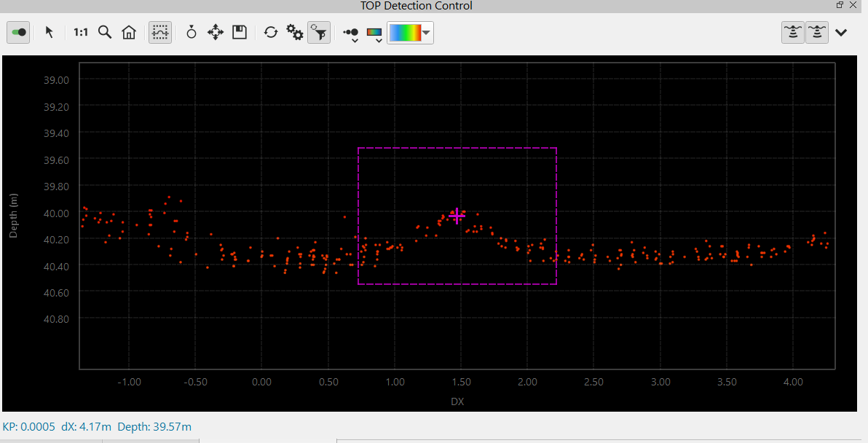
Task: Click the circular refresh arrows icon
Action: [x=271, y=33]
